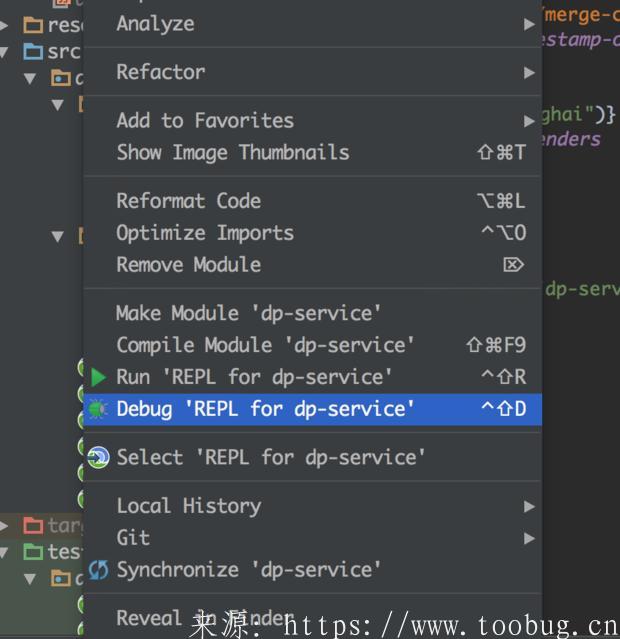This screenshot has height=639, width=620.
Task: Click the Local History submenu arrow
Action: click(x=529, y=507)
